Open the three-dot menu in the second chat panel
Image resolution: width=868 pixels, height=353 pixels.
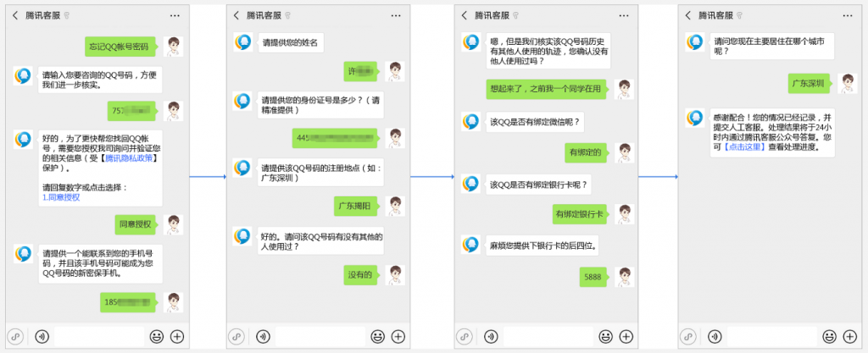tap(397, 15)
